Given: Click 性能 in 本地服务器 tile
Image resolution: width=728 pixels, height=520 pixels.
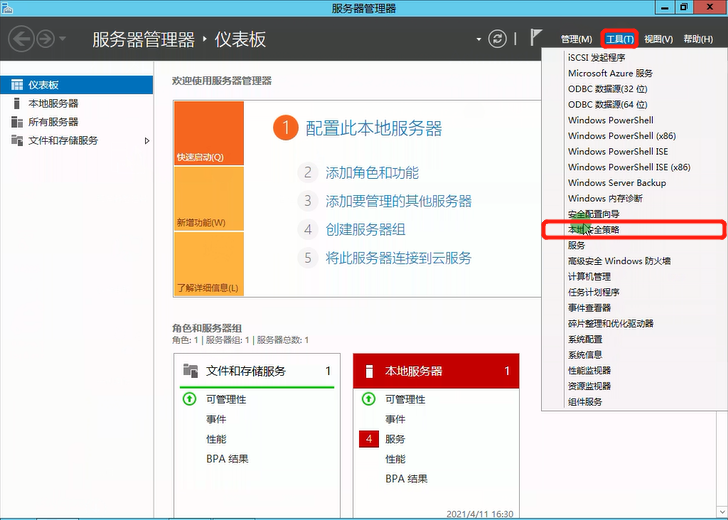Looking at the screenshot, I should coord(395,459).
